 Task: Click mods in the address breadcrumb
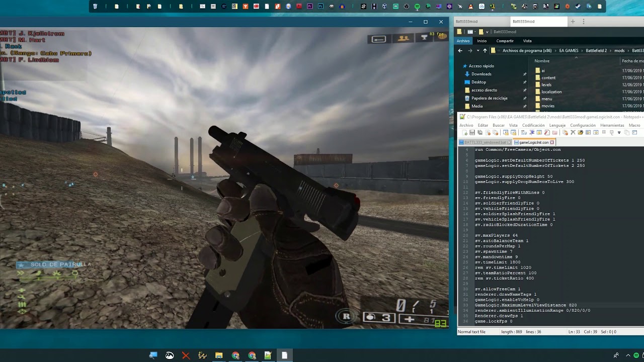tap(619, 50)
